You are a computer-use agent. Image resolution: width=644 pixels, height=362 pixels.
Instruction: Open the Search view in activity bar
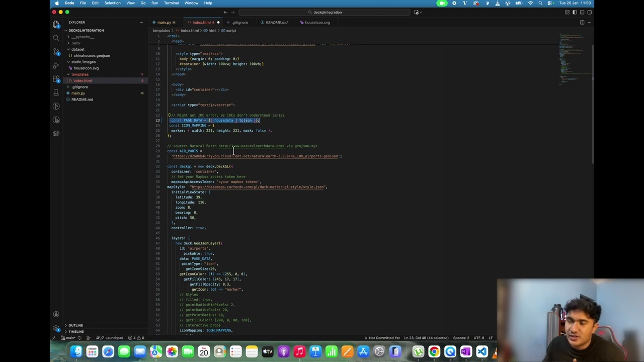[x=56, y=38]
